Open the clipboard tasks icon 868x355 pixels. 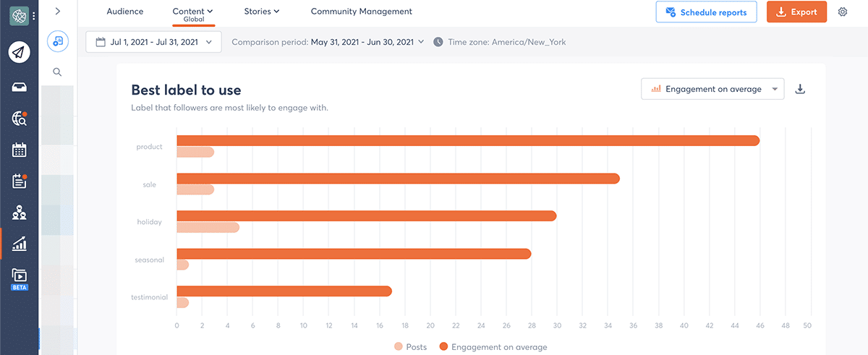pos(20,181)
